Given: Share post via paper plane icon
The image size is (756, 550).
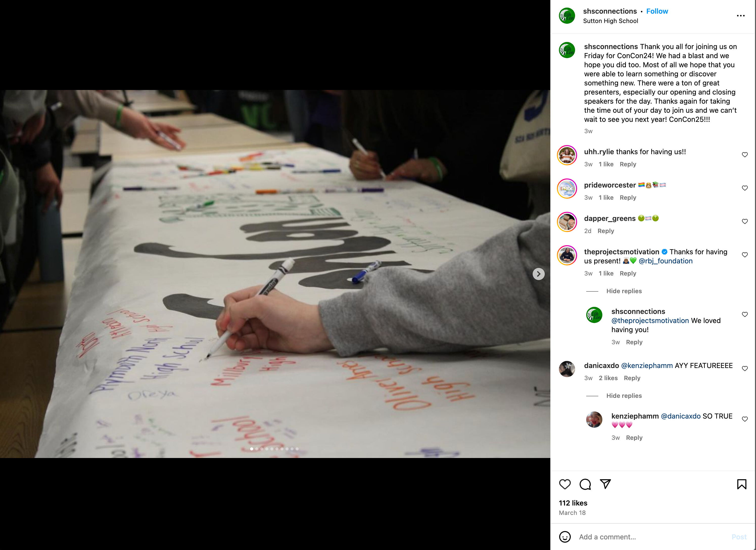Looking at the screenshot, I should 605,484.
